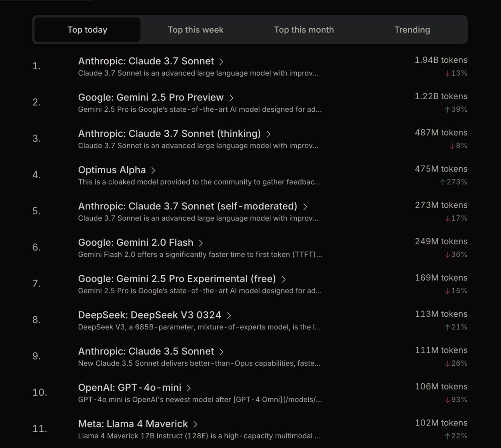The width and height of the screenshot is (501, 448).
Task: Click the 36% decrease indicator
Action: pyautogui.click(x=456, y=255)
